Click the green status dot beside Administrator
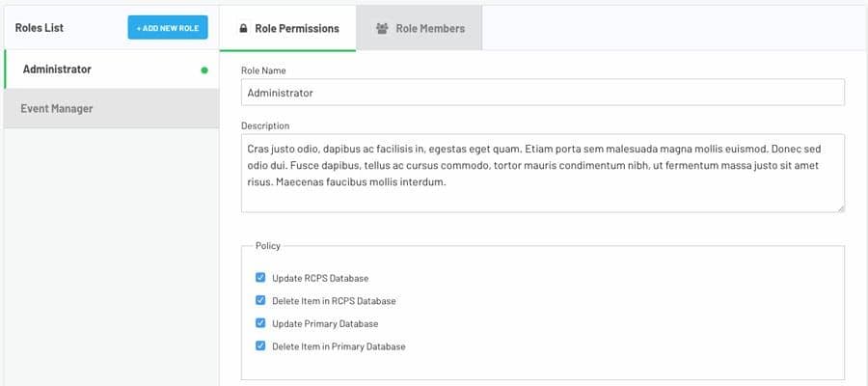This screenshot has height=386, width=868. [204, 70]
